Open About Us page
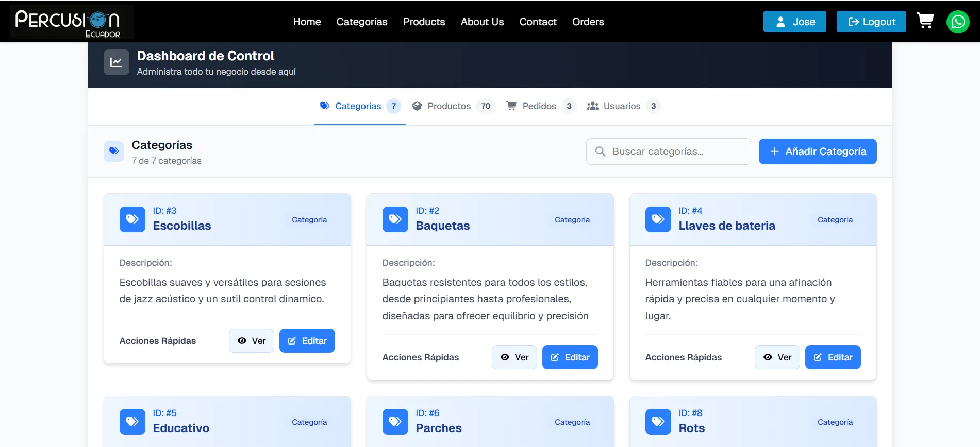The image size is (980, 447). pos(482,22)
